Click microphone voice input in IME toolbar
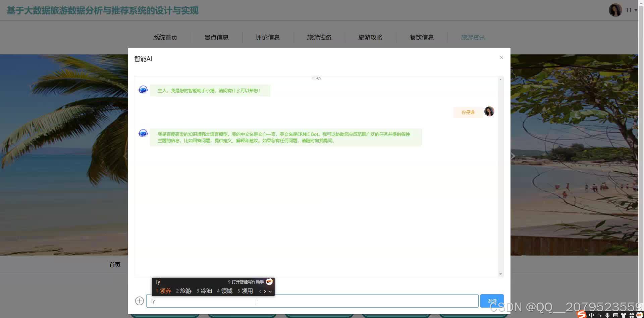Image resolution: width=644 pixels, height=318 pixels. (607, 315)
